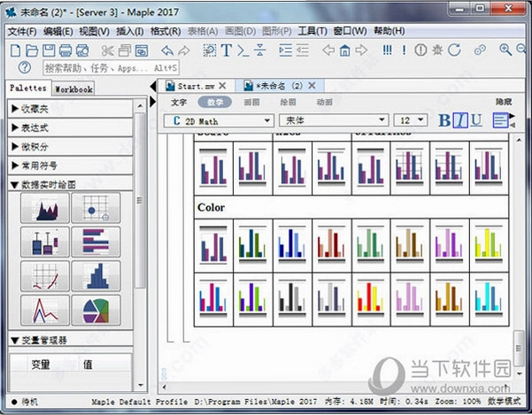Collapse the 变量管理器 palette
Viewport: 532px width, 415px height.
70,340
